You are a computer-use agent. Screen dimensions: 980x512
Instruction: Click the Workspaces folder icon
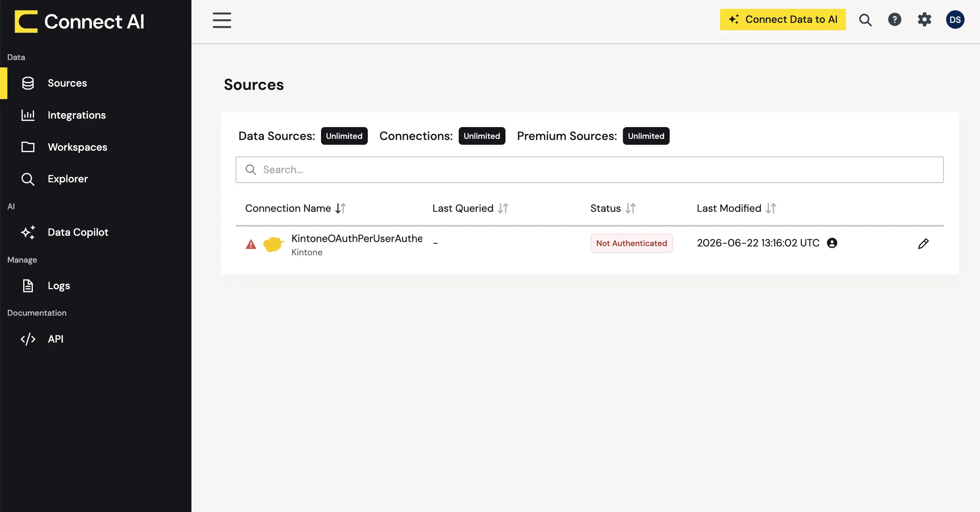point(28,147)
